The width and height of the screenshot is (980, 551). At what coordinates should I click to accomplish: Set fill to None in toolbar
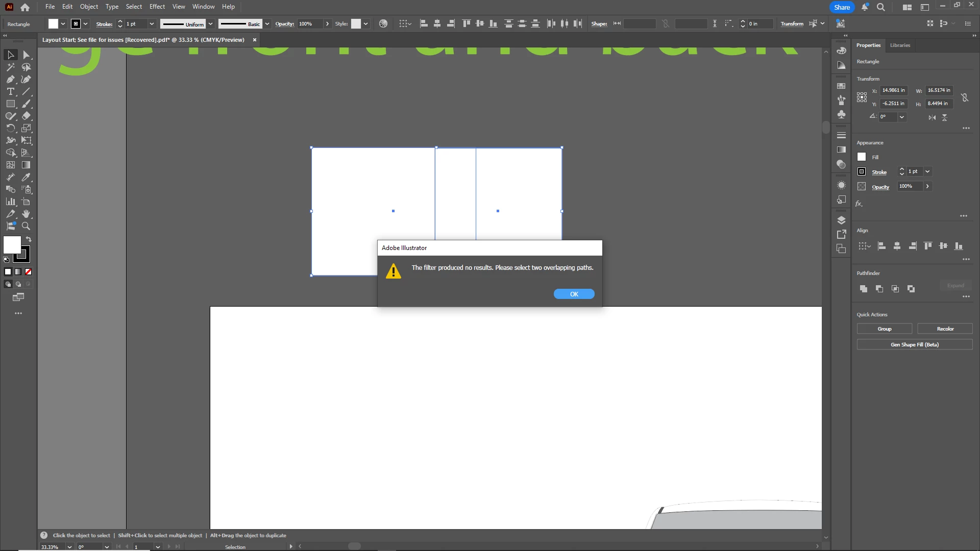pyautogui.click(x=29, y=272)
